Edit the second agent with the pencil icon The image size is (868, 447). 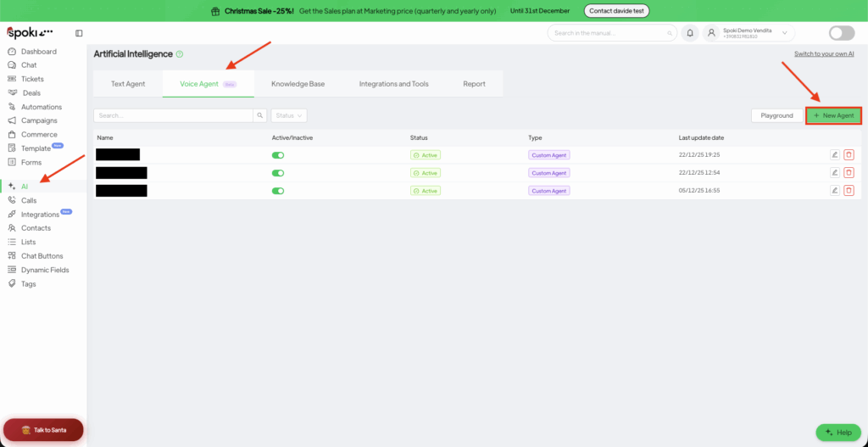pyautogui.click(x=835, y=173)
